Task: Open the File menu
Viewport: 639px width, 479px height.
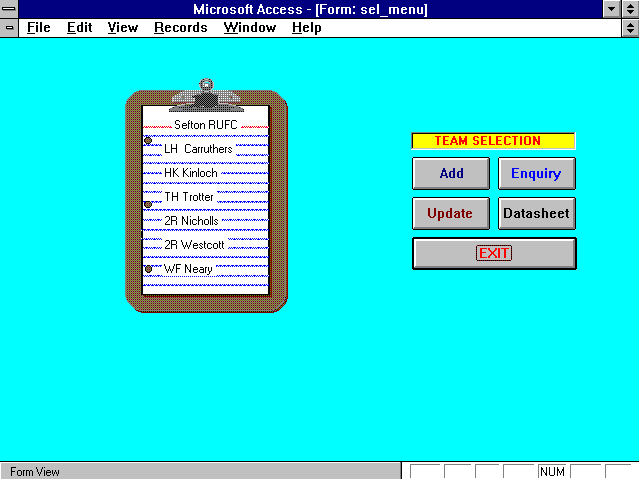Action: [x=38, y=28]
